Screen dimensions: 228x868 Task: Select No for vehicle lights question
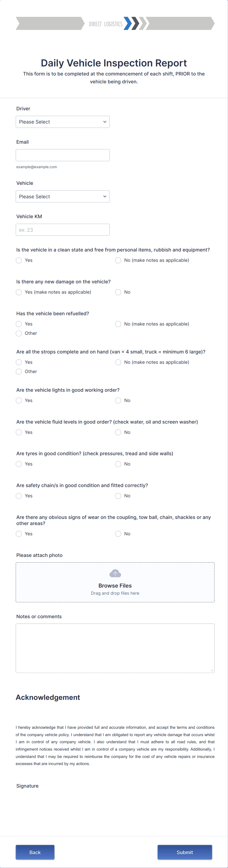pyautogui.click(x=118, y=400)
